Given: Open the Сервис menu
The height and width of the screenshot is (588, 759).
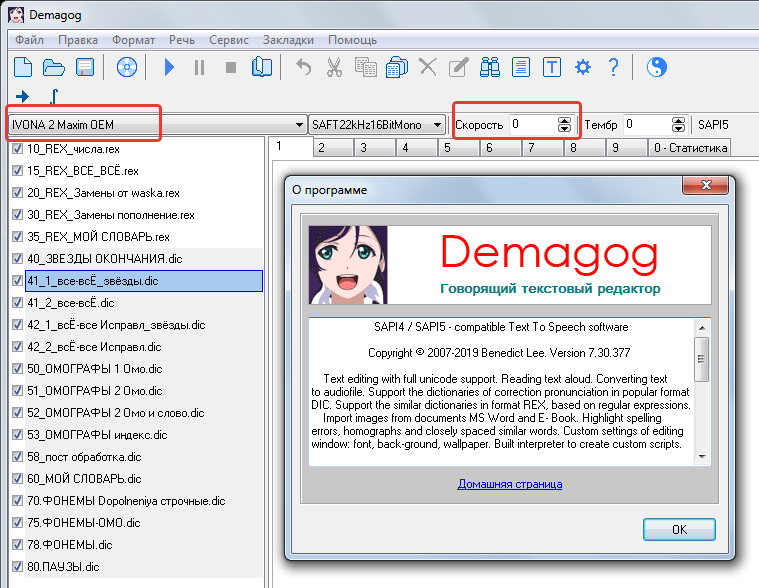Looking at the screenshot, I should point(228,40).
